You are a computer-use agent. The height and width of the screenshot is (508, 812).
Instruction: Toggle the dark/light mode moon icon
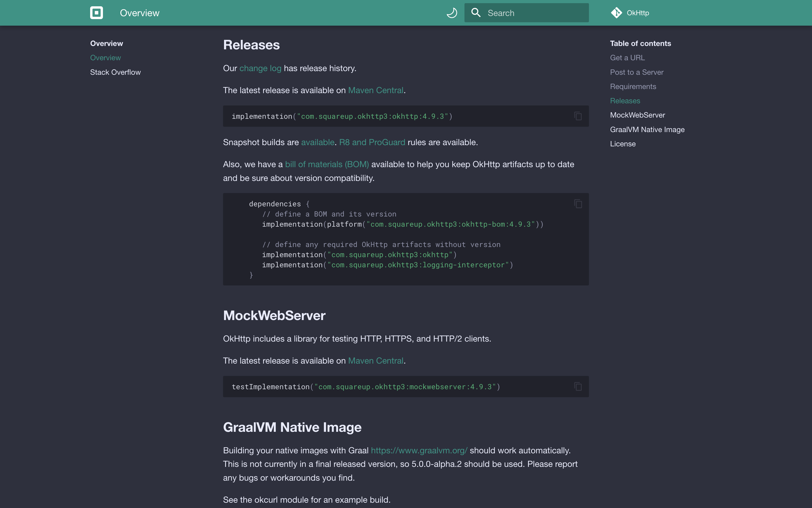[452, 13]
